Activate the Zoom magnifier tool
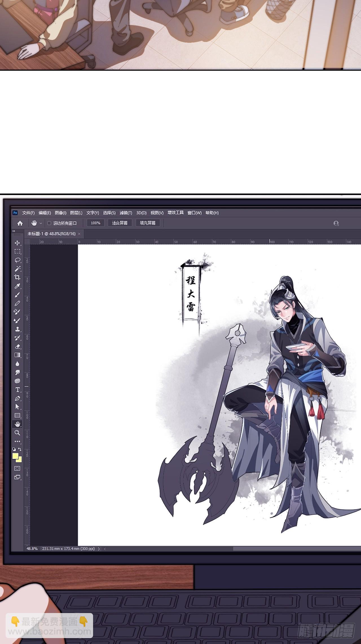The height and width of the screenshot is (644, 361). coord(17,433)
